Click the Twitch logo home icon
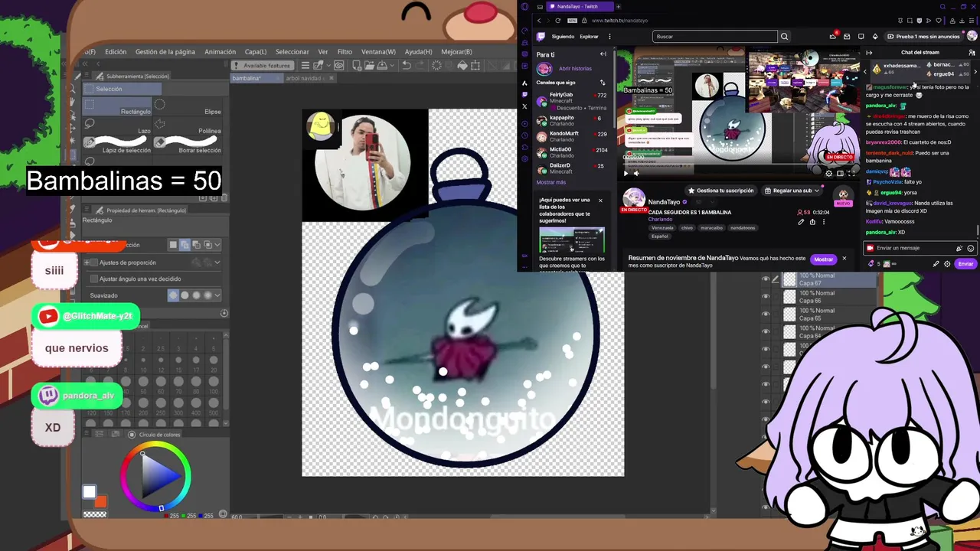980x551 pixels. 541,36
